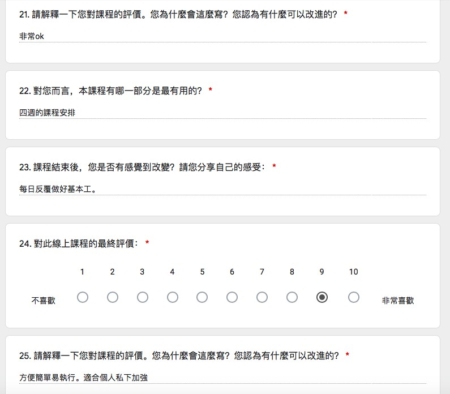The height and width of the screenshot is (394, 450).
Task: Pick rating 4 on the course scale
Action: coord(172,297)
